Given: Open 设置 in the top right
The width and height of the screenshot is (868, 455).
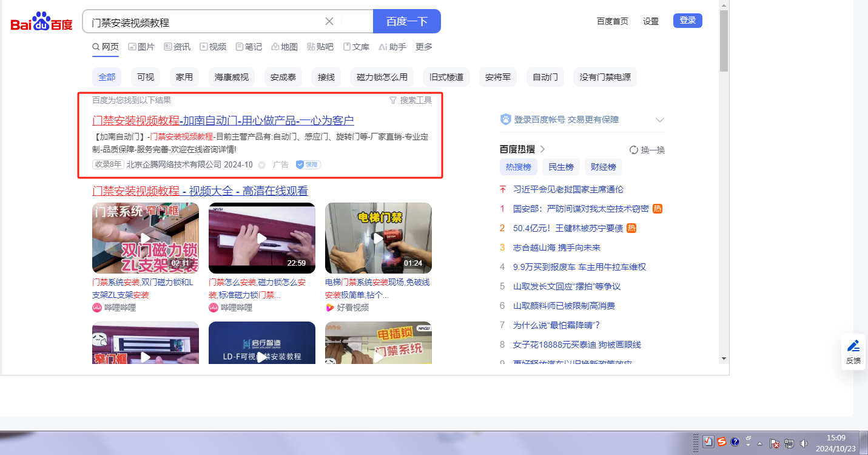Looking at the screenshot, I should (651, 21).
